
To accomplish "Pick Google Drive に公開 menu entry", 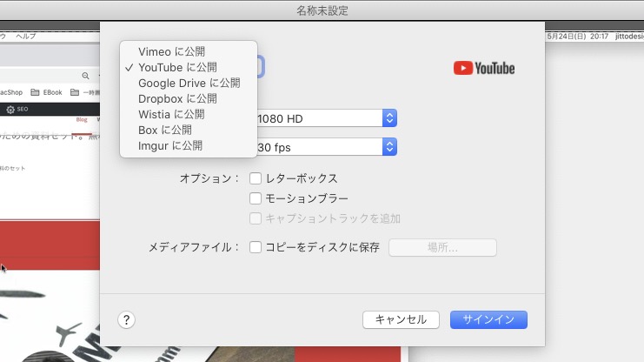I will (x=188, y=83).
